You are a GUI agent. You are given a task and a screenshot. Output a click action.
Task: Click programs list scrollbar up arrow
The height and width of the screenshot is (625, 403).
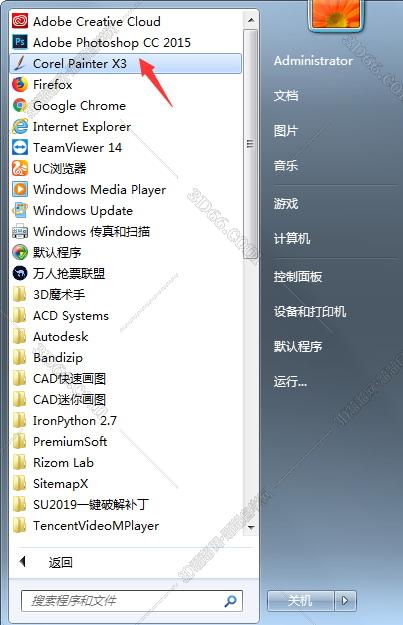(251, 20)
